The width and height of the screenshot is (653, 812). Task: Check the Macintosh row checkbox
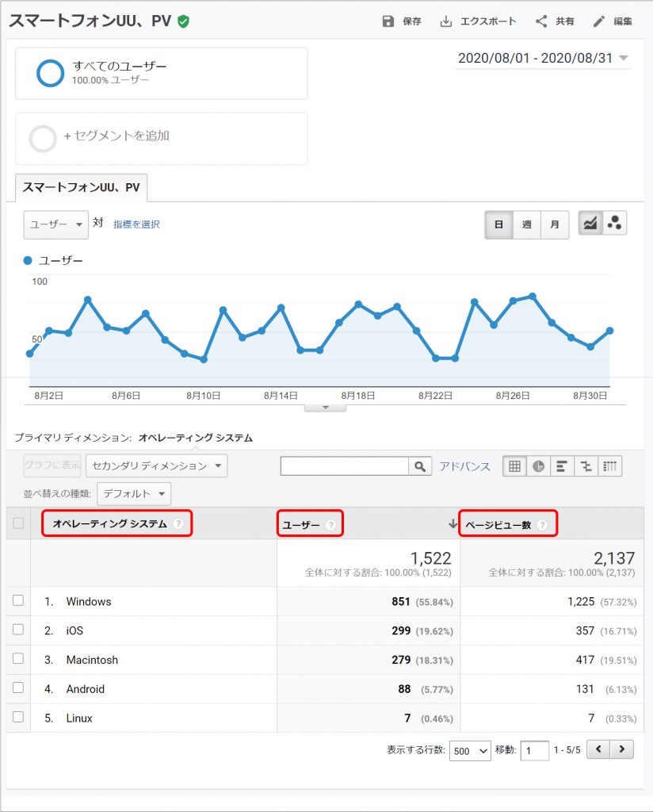pos(18,659)
